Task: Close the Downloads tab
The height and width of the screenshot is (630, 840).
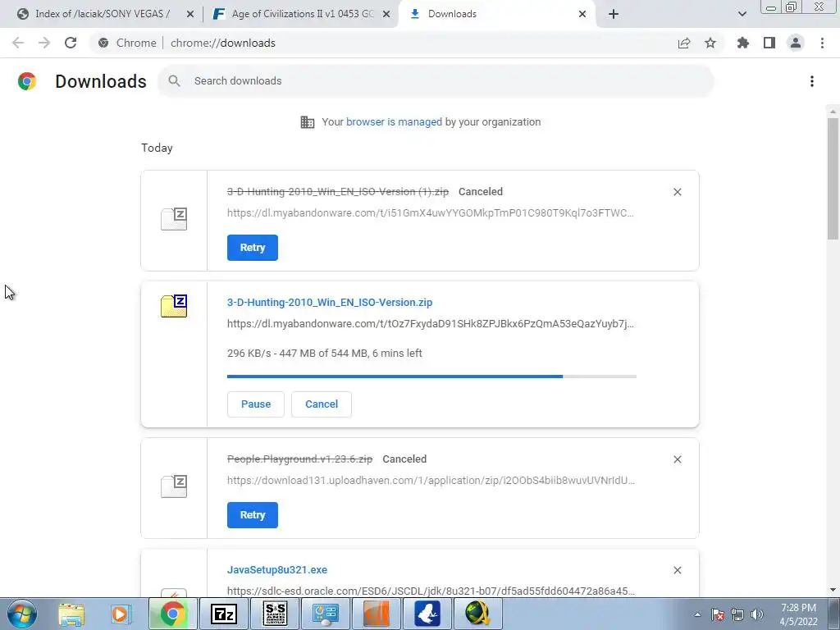Action: [582, 15]
